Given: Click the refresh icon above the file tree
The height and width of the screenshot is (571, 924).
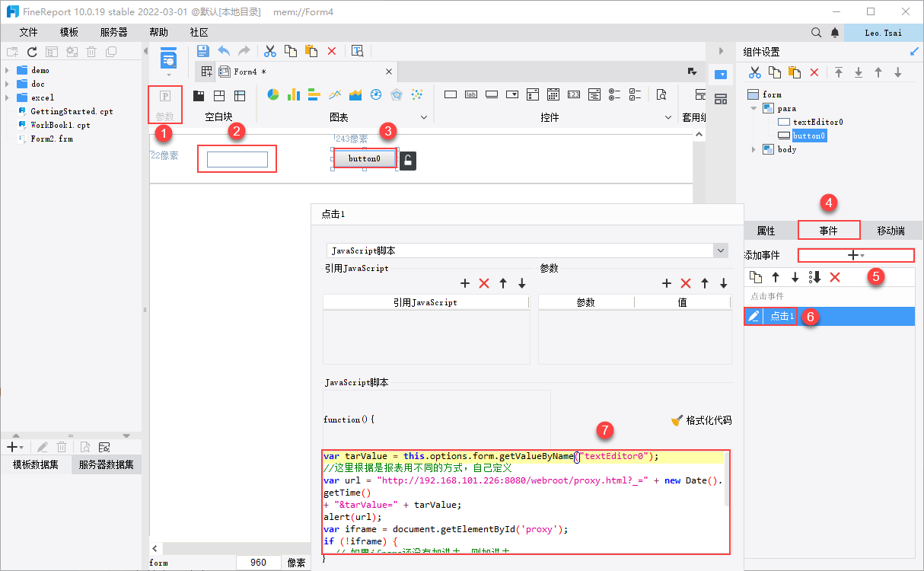Looking at the screenshot, I should [x=32, y=52].
